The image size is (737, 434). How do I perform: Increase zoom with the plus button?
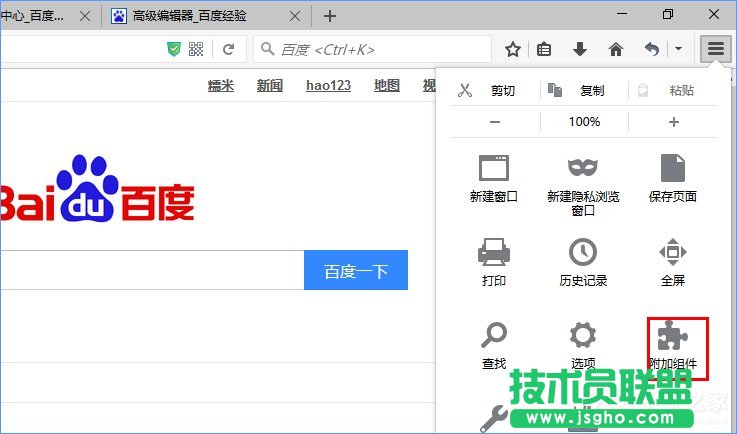coord(674,122)
